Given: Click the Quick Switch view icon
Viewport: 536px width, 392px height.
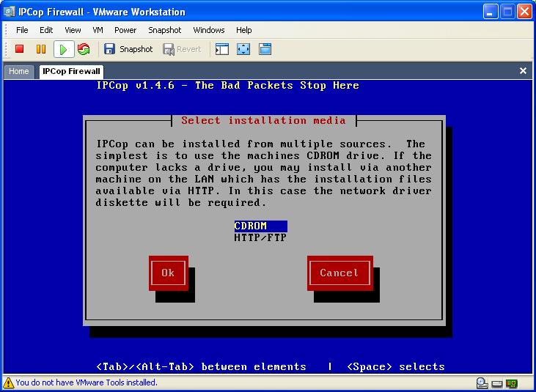Looking at the screenshot, I should pos(265,49).
